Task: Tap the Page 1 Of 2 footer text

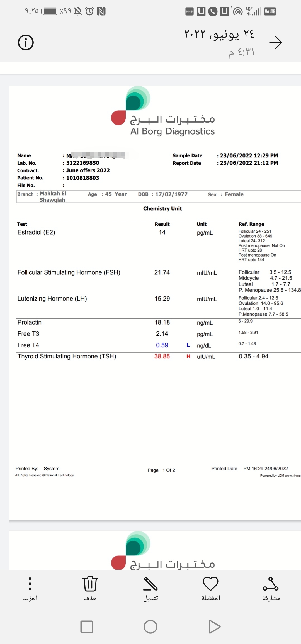Action: 161,470
